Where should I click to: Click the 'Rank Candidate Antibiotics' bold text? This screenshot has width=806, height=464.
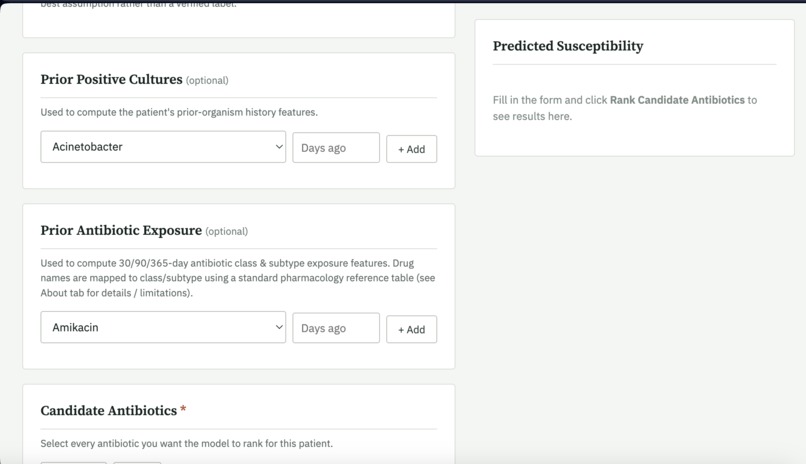tap(677, 100)
